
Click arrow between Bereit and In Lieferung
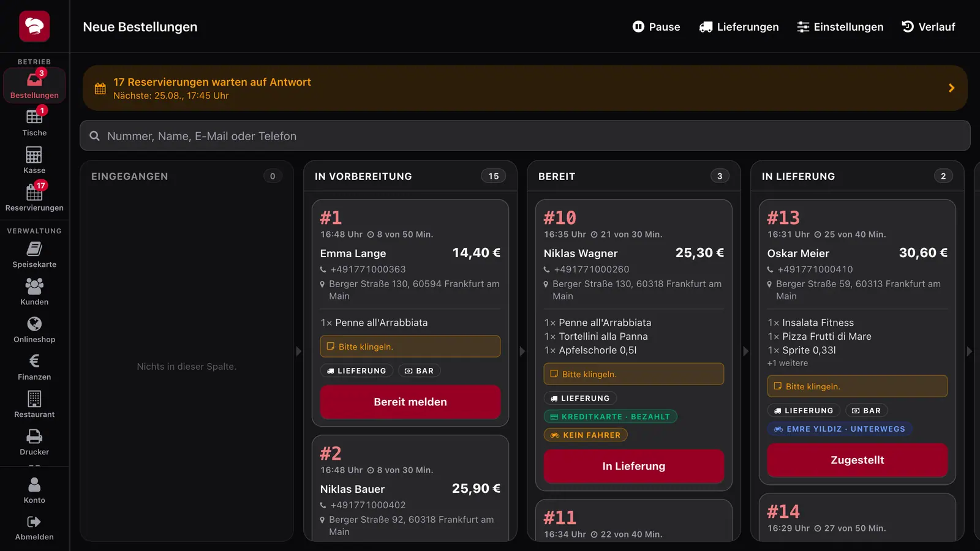746,351
